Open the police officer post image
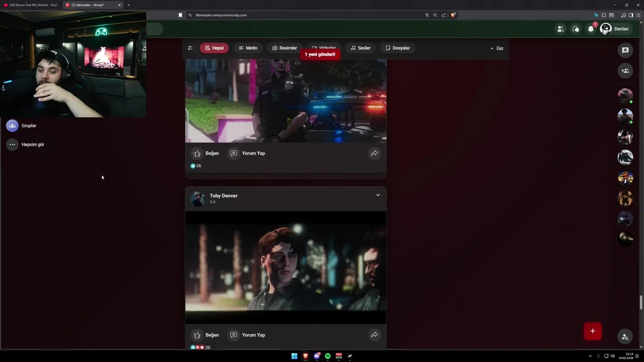The image size is (644, 362). (286, 101)
